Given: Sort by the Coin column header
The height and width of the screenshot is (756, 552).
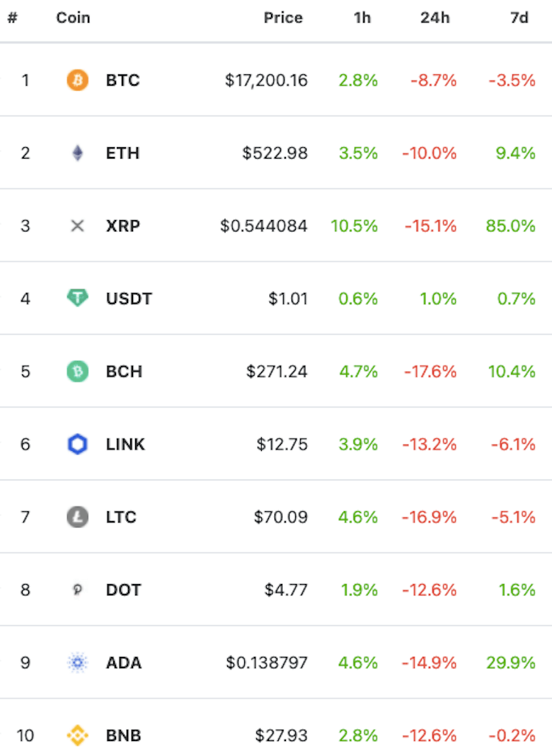Looking at the screenshot, I should [74, 18].
